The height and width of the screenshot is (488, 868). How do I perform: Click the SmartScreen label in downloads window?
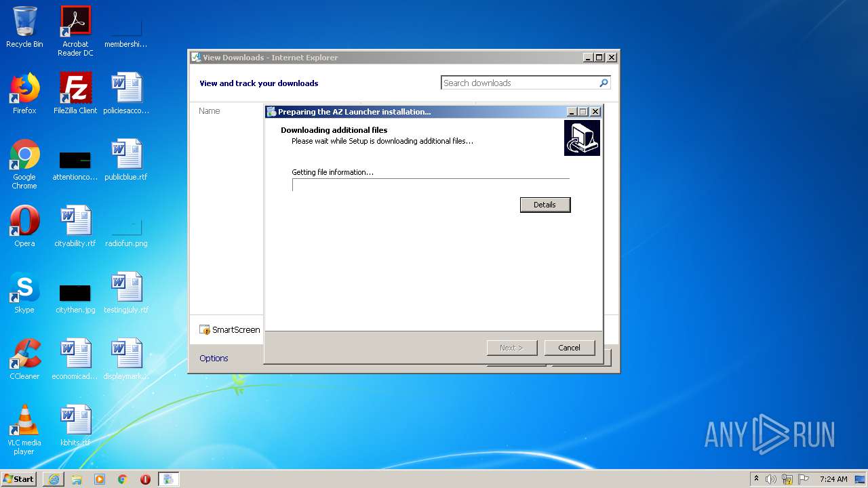[236, 330]
